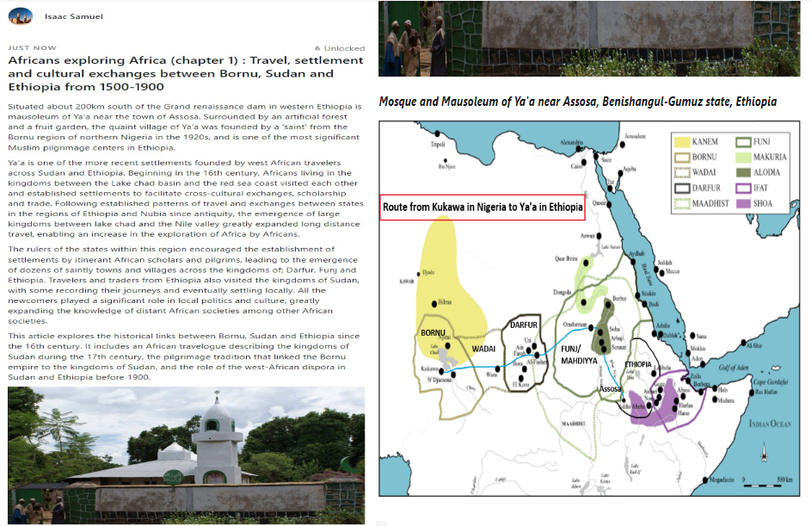
Task: Click the MAKURIA light green legend swatch
Action: 743,157
